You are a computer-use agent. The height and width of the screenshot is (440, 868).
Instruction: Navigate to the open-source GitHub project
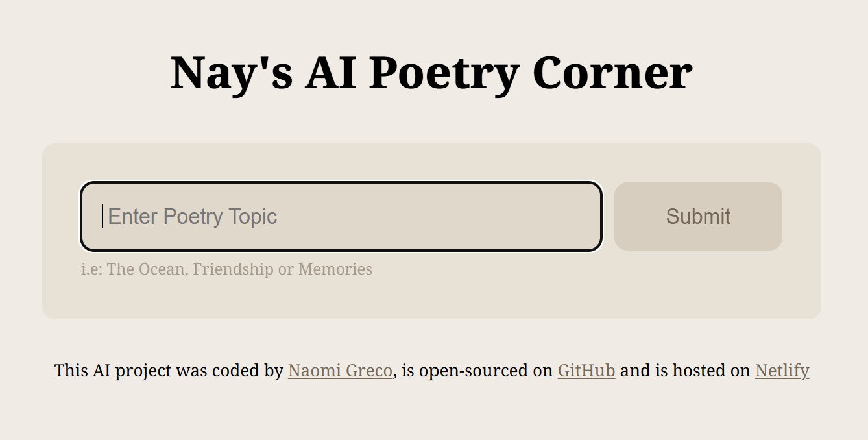tap(585, 371)
